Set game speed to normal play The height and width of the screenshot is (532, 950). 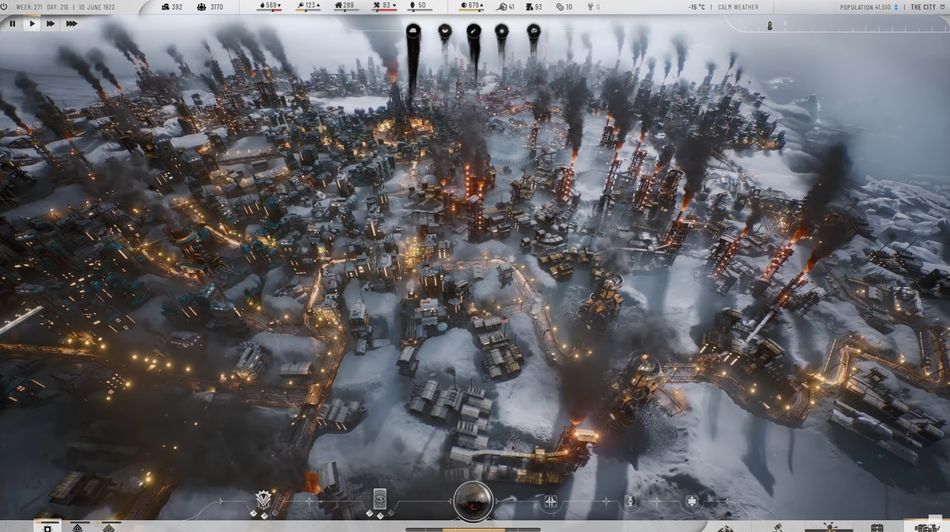point(32,23)
